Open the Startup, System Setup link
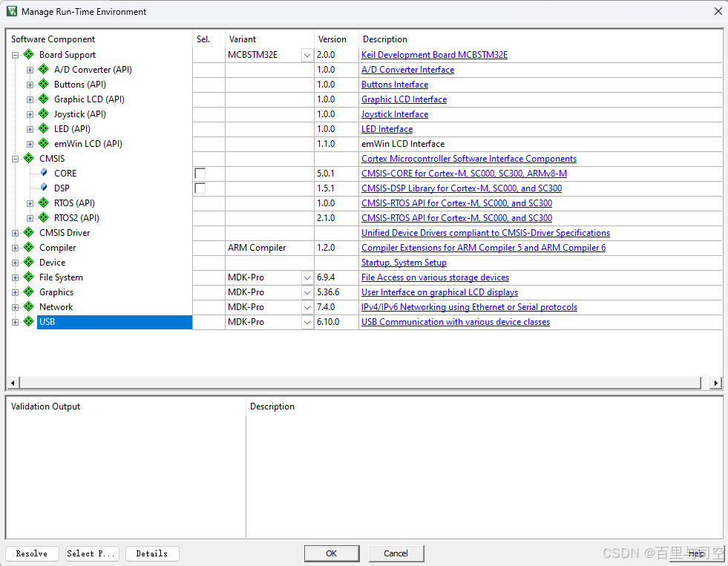The image size is (728, 566). 404,263
